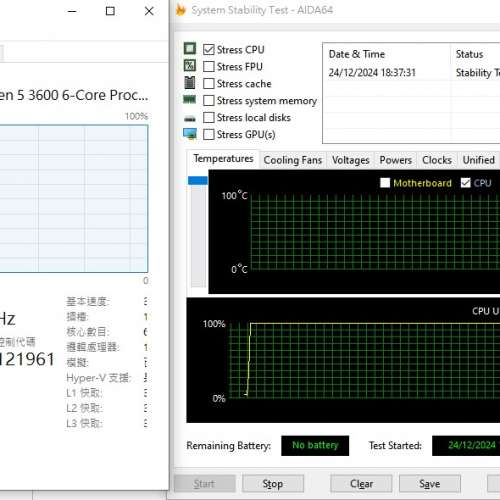Clear the stability test log

coord(361,484)
